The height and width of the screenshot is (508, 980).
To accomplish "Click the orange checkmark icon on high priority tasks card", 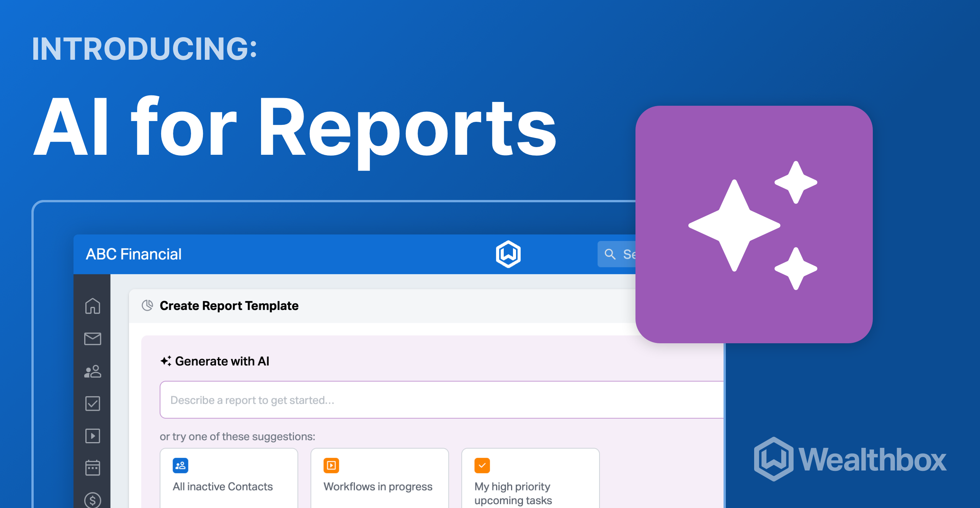I will [x=483, y=465].
